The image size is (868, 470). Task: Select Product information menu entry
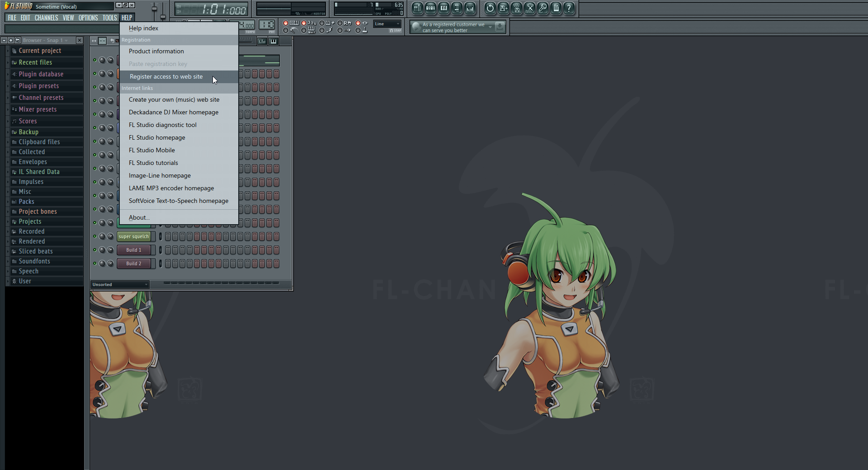point(179,51)
